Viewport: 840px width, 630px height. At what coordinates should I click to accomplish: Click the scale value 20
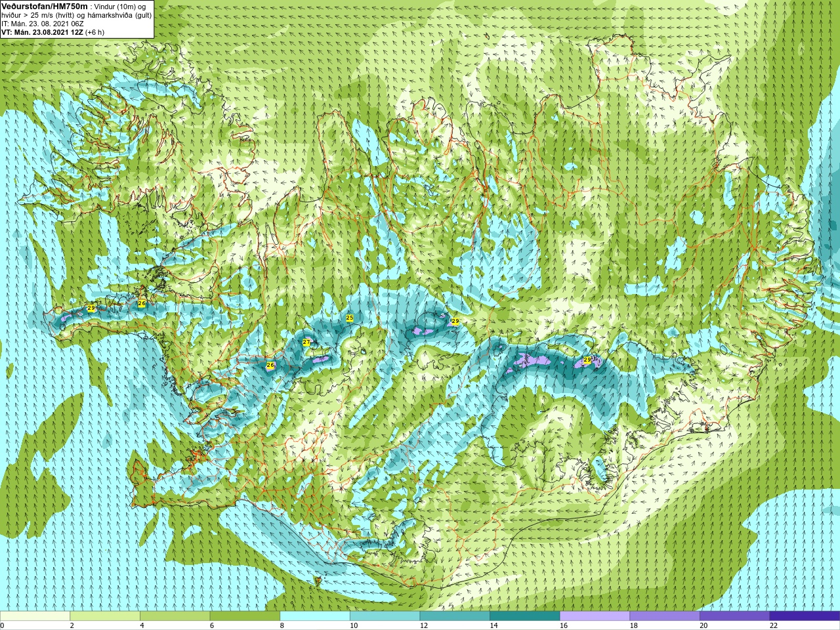(703, 625)
